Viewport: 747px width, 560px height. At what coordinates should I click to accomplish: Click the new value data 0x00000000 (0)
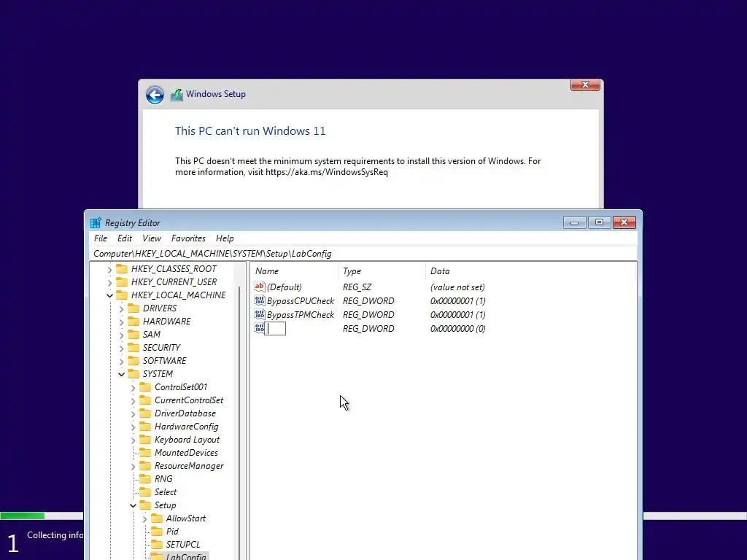pyautogui.click(x=458, y=328)
